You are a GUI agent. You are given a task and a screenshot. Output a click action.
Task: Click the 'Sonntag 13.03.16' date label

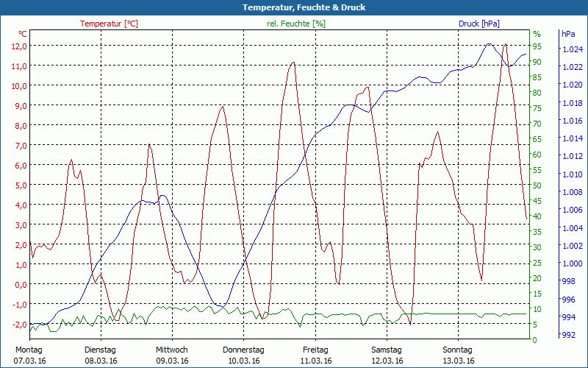[459, 355]
